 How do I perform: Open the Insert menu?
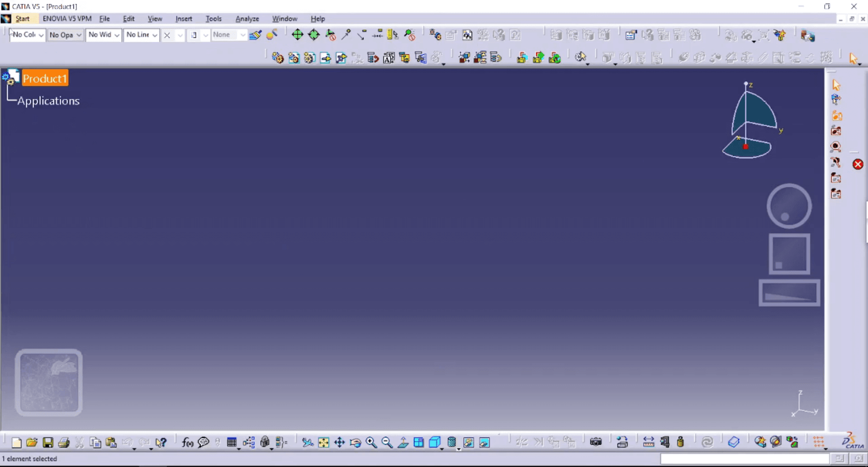click(183, 19)
